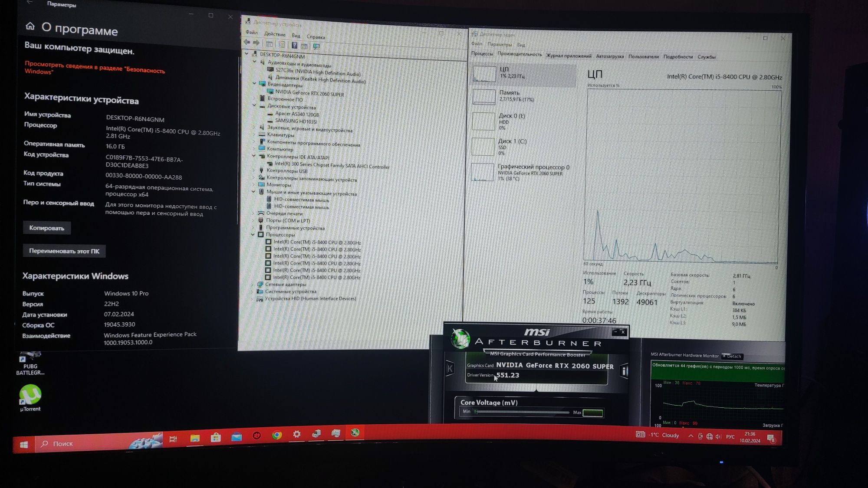Open Microsoft Store from the taskbar
Viewport: 868px width, 488px height.
click(x=216, y=437)
